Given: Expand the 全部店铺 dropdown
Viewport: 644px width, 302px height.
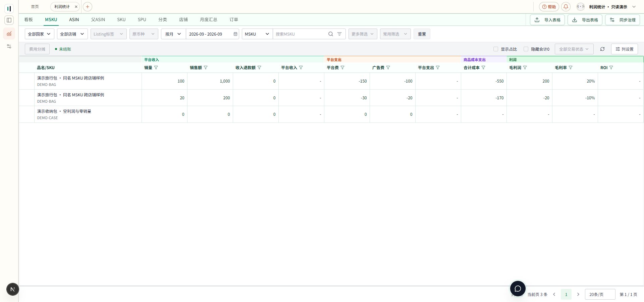Looking at the screenshot, I should click(x=72, y=34).
